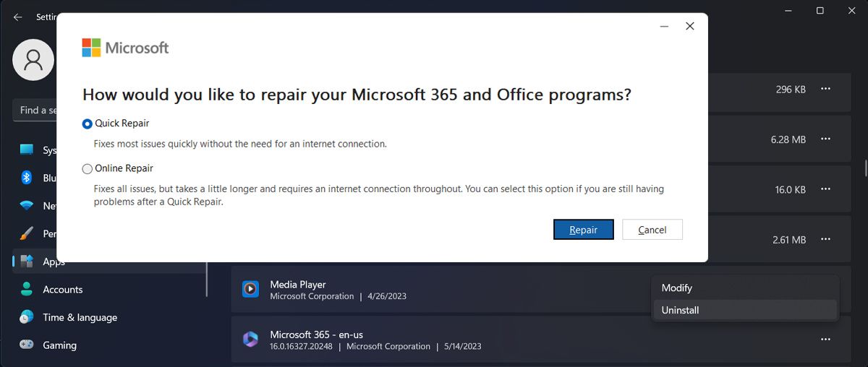Open more options for the 6.28 MB app
The width and height of the screenshot is (868, 367).
point(825,139)
